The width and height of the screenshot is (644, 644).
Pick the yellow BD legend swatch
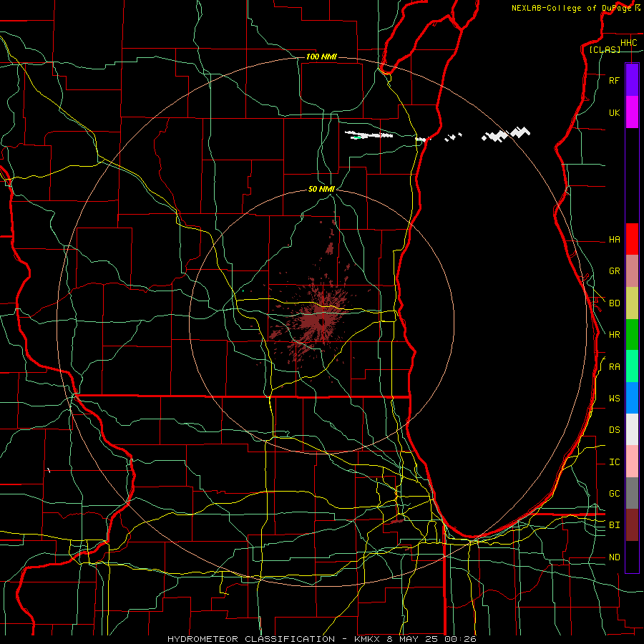point(632,303)
